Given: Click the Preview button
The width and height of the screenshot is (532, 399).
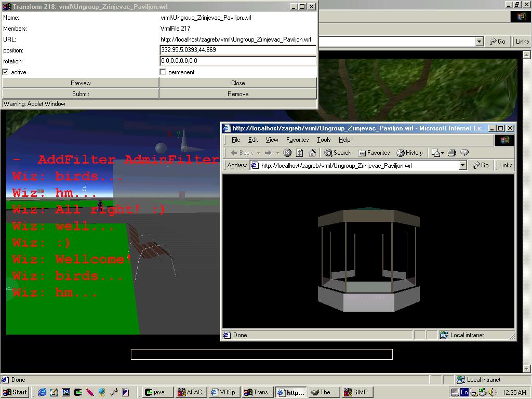Looking at the screenshot, I should click(x=81, y=83).
